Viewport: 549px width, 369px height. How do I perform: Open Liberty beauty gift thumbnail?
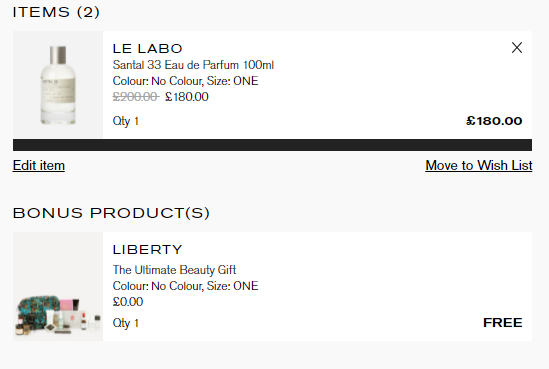coord(58,286)
